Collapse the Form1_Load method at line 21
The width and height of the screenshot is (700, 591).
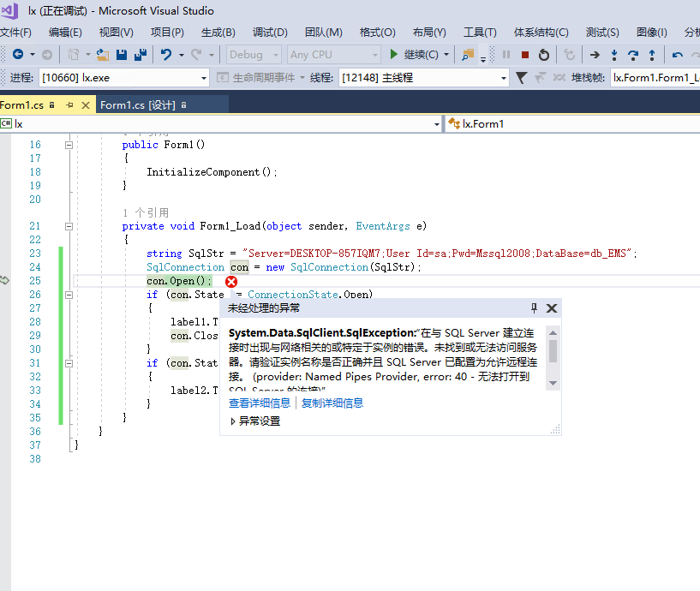[69, 226]
